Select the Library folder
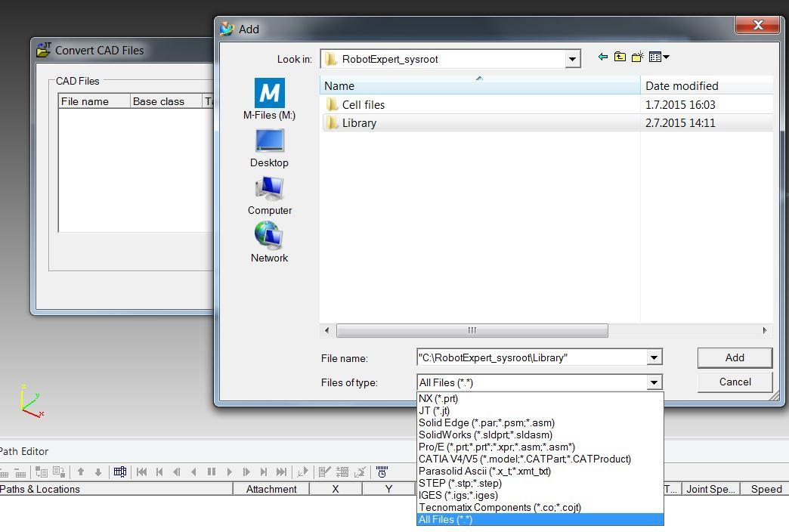Viewport: 789px width, 532px height. pos(546,123)
